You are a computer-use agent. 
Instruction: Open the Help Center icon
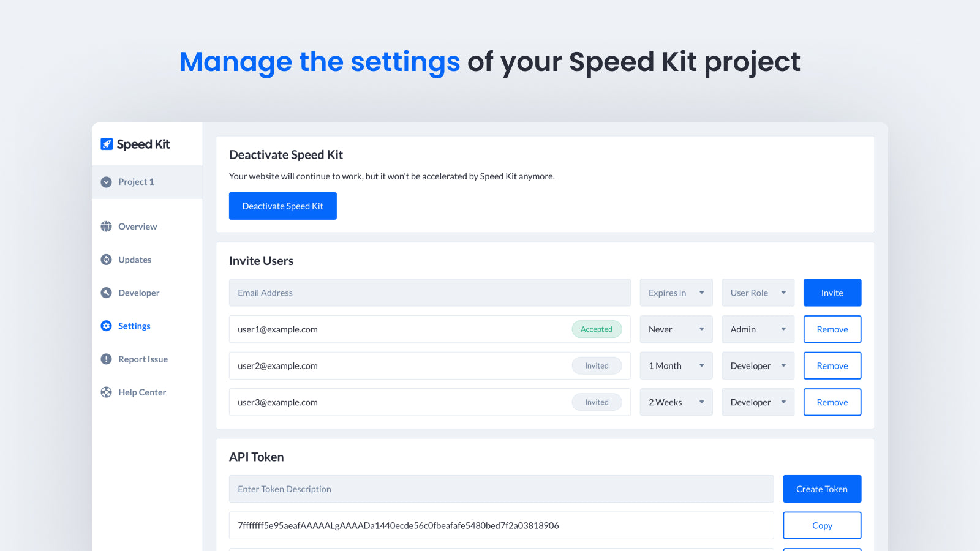point(106,392)
